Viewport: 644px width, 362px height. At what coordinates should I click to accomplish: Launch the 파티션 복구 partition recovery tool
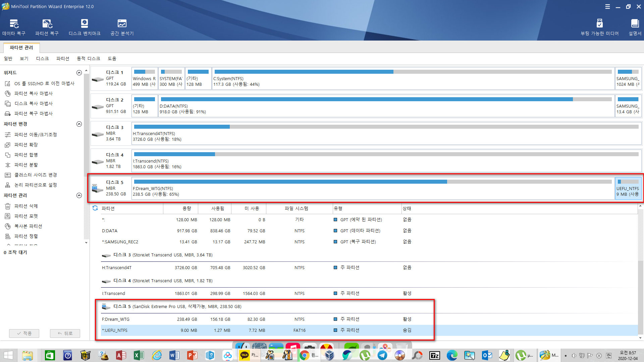(47, 27)
